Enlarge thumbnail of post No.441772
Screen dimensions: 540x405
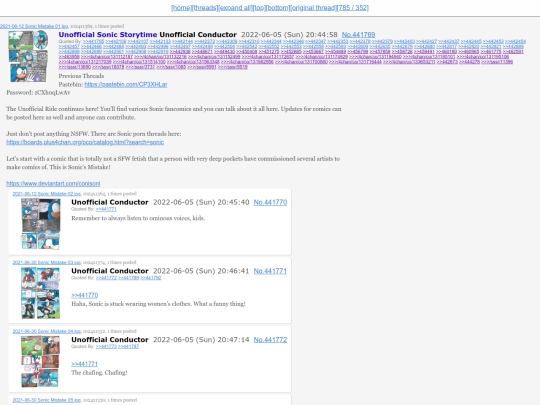pos(41,361)
